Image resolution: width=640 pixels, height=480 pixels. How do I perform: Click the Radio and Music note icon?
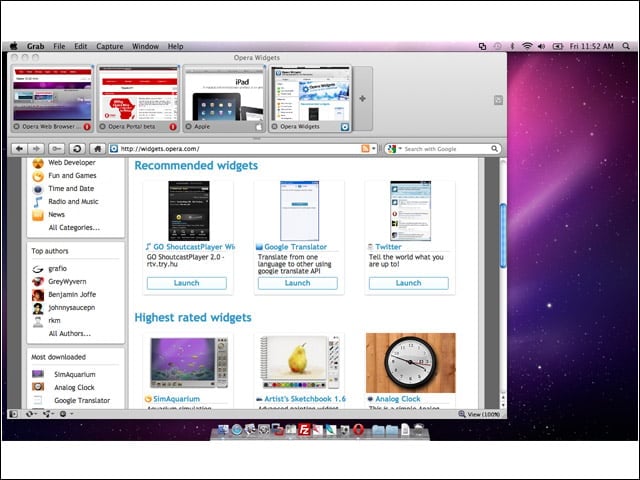click(x=38, y=202)
